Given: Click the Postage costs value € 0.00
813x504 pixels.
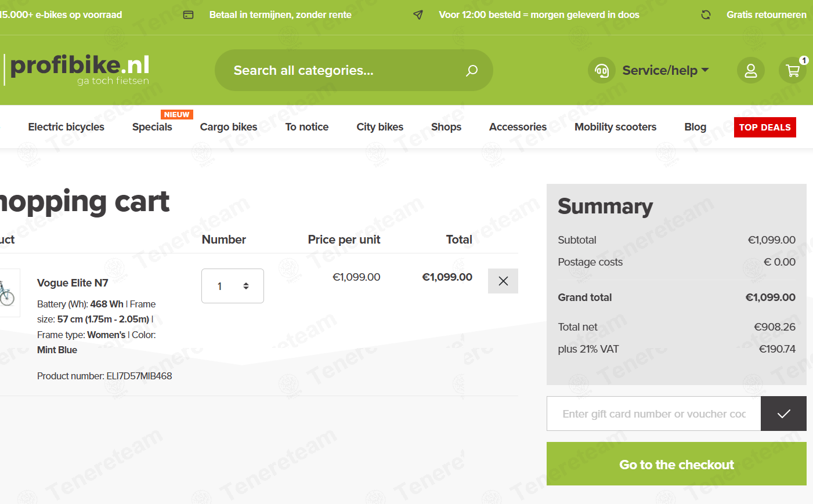Looking at the screenshot, I should click(780, 262).
